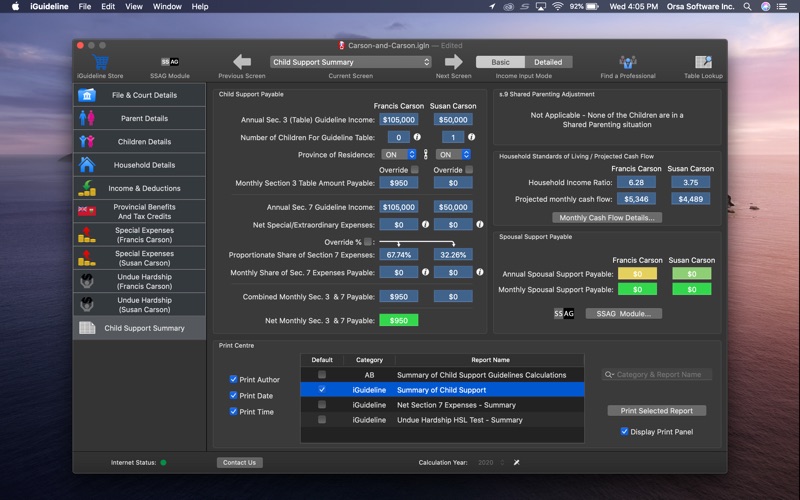The height and width of the screenshot is (500, 800).
Task: Open Income & Deductions section
Action: pos(139,188)
